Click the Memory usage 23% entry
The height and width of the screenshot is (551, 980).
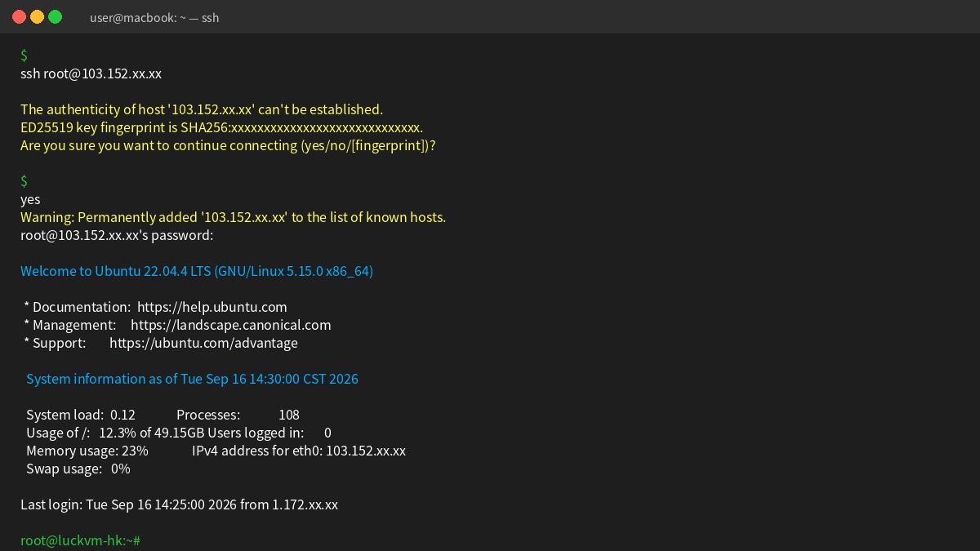[x=87, y=451]
